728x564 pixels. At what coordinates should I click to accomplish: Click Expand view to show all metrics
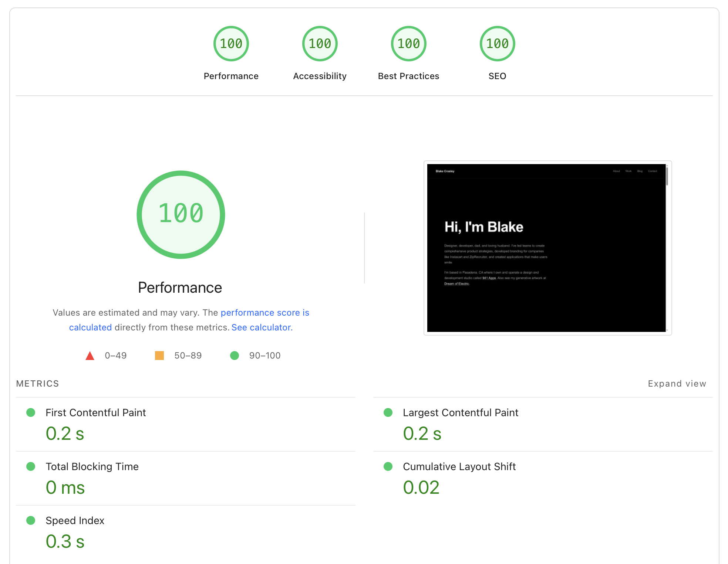677,383
